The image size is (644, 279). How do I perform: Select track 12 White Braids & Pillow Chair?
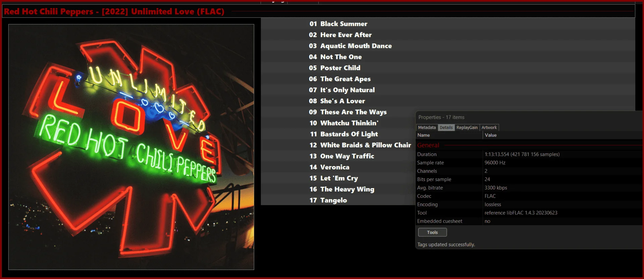[x=338, y=145]
